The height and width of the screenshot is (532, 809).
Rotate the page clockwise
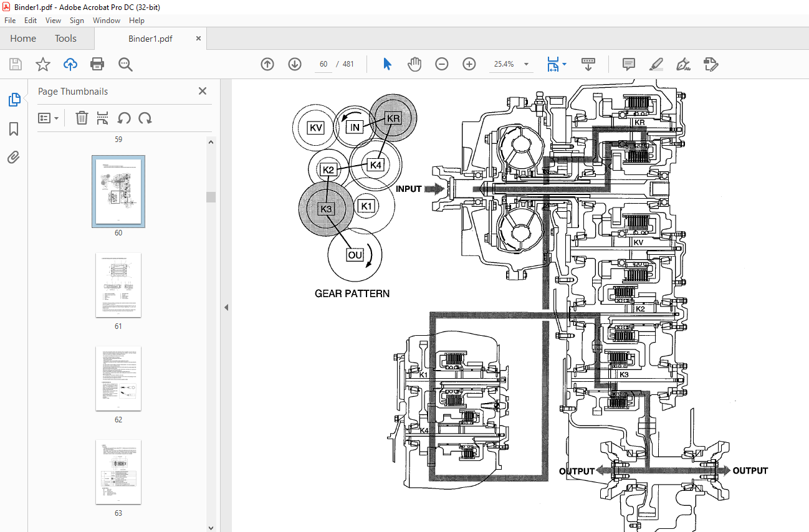(145, 118)
